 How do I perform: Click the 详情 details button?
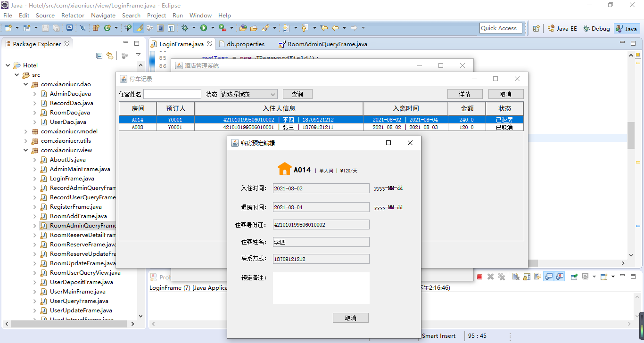pos(465,94)
